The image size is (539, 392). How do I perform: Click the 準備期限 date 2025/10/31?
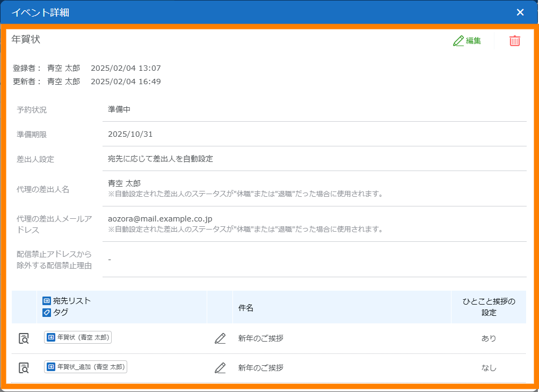[130, 134]
